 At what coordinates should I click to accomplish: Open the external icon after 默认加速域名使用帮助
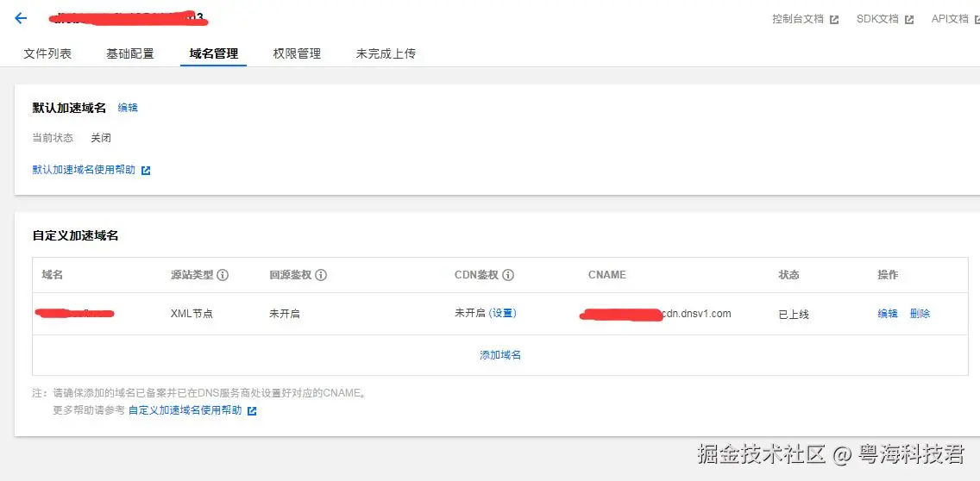[146, 171]
